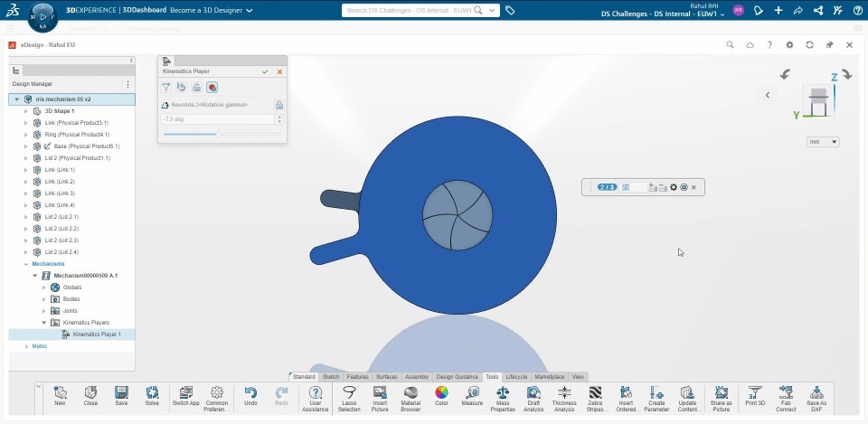The height and width of the screenshot is (424, 868).
Task: Activate Lasso Selection tool
Action: click(x=349, y=399)
